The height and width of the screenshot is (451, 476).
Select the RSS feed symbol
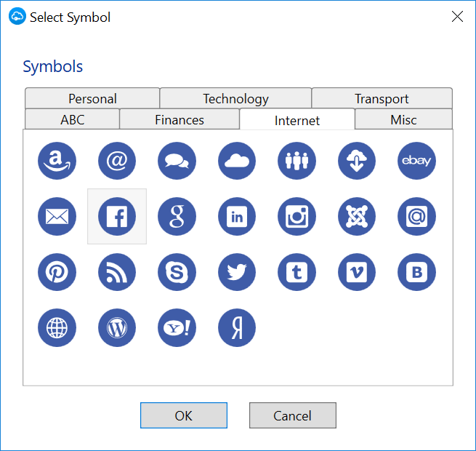click(x=117, y=272)
